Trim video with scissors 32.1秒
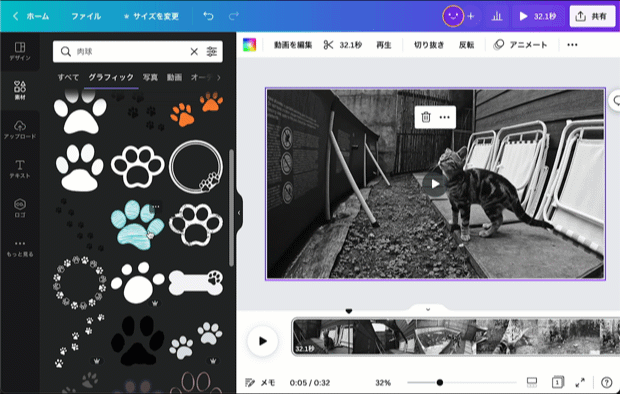This screenshot has width=620, height=394. click(342, 45)
